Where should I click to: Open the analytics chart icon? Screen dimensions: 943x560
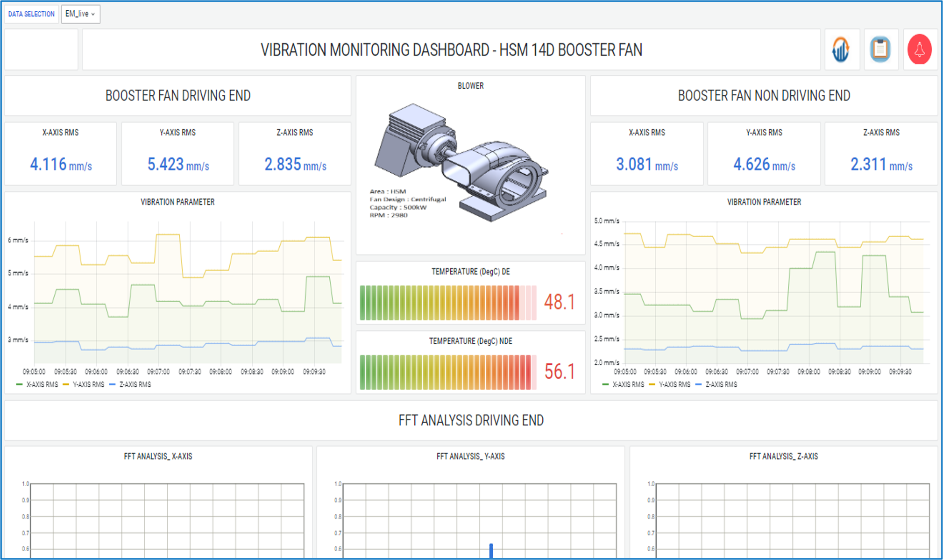841,50
